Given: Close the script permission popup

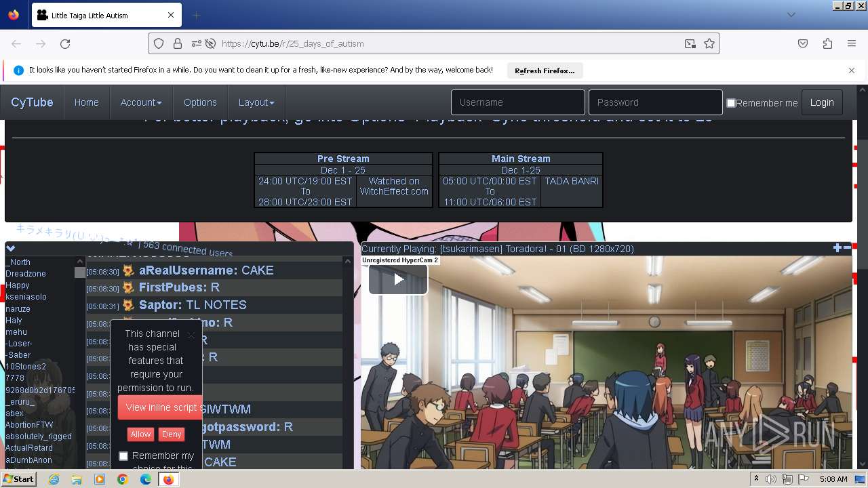Looking at the screenshot, I should tap(191, 334).
